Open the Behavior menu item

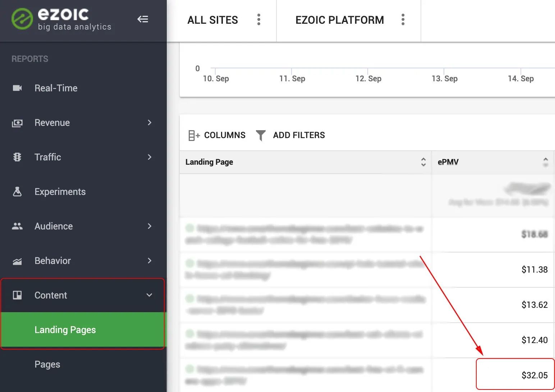point(83,261)
